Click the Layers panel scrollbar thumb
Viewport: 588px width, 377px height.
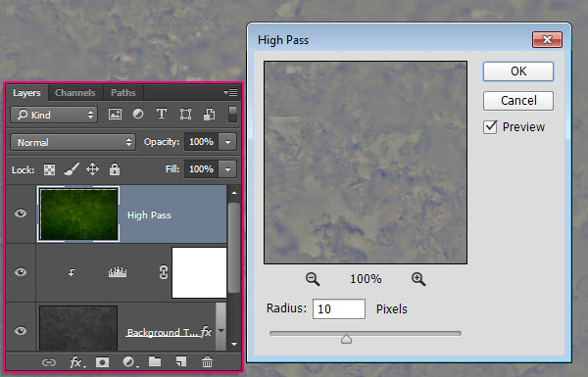tap(234, 248)
